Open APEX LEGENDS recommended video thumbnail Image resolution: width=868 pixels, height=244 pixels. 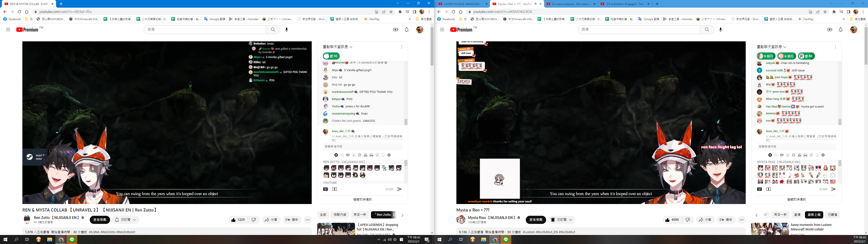[336, 229]
